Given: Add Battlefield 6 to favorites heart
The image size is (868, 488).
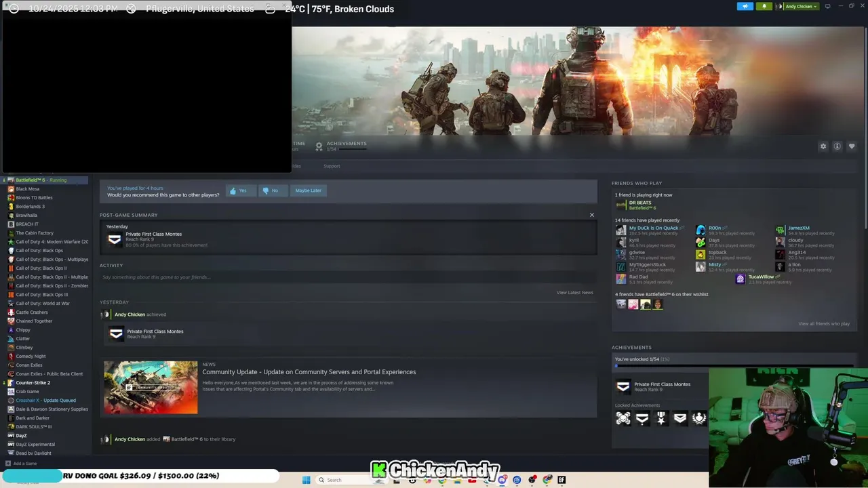Looking at the screenshot, I should (x=852, y=146).
